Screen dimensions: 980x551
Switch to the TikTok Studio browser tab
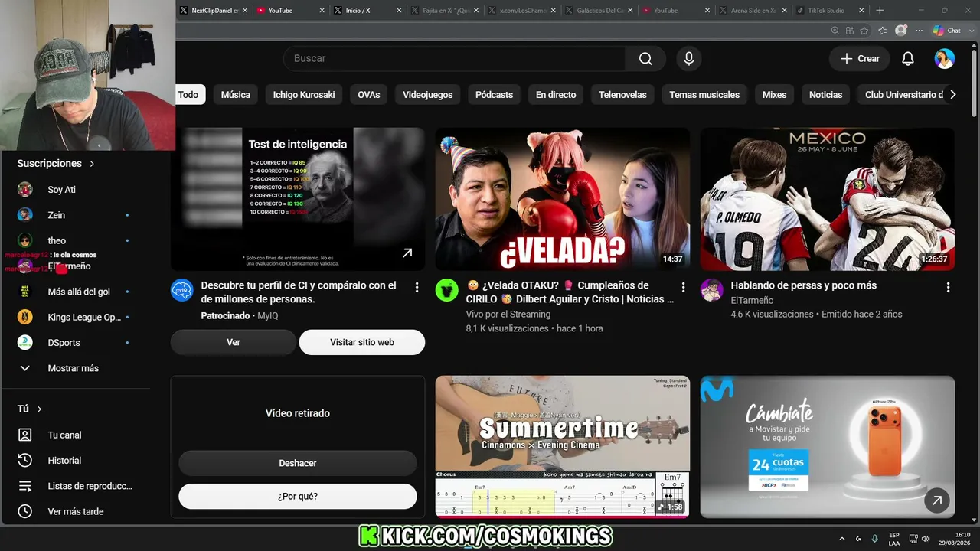pyautogui.click(x=827, y=11)
